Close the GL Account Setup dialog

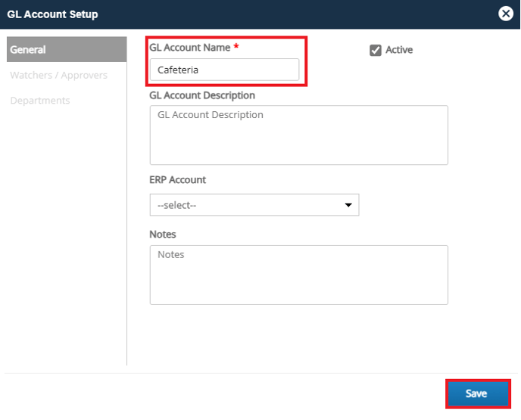click(x=505, y=14)
